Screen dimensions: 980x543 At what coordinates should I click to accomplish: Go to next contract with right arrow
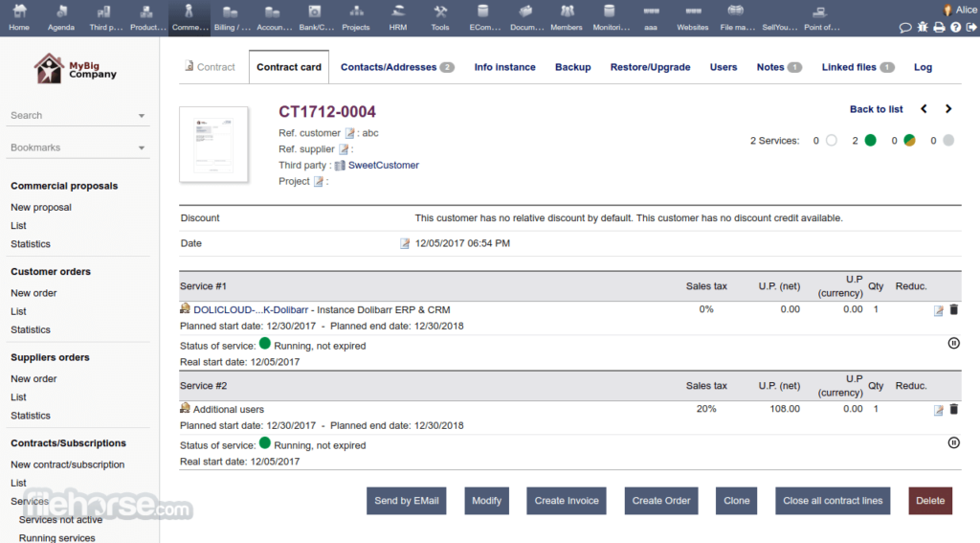(x=948, y=109)
